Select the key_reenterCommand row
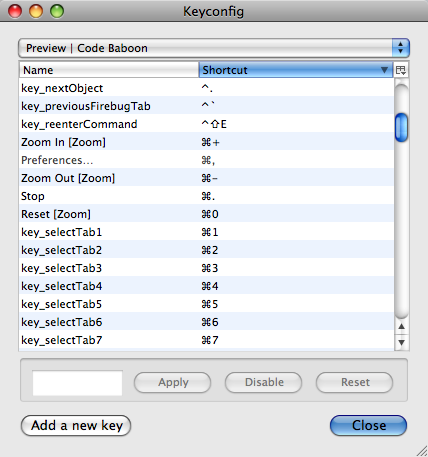The image size is (428, 457). 206,124
